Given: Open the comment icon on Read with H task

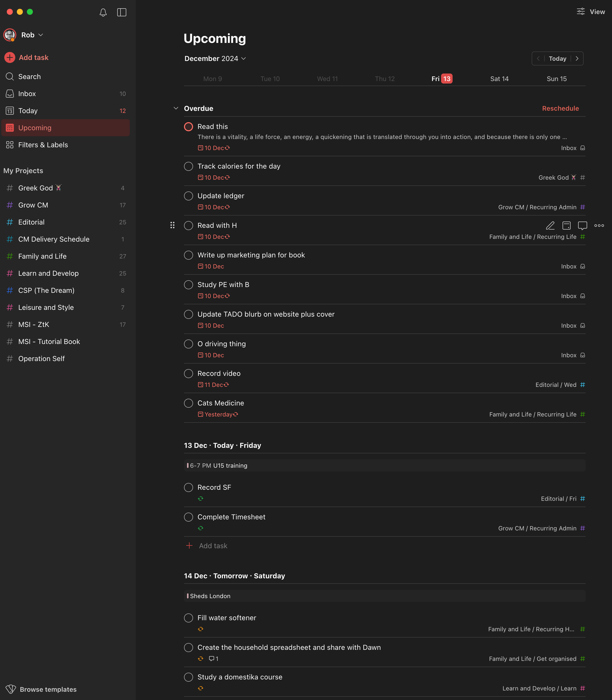Looking at the screenshot, I should [x=582, y=226].
